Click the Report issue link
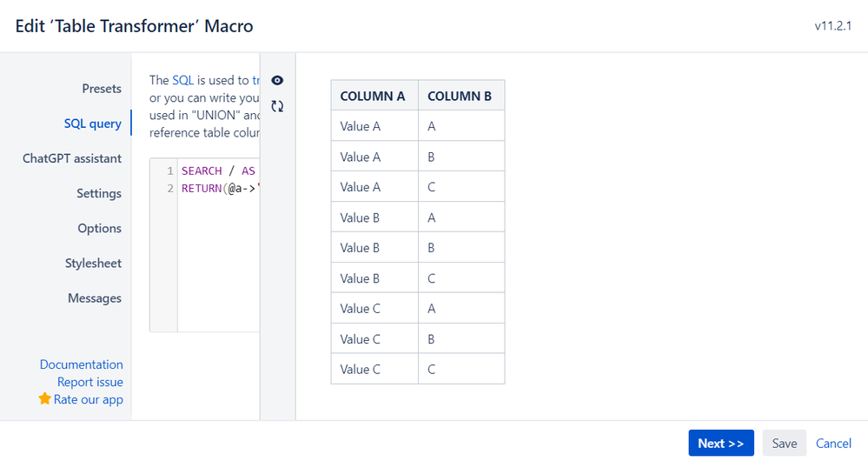Image resolution: width=868 pixels, height=461 pixels. (x=90, y=382)
